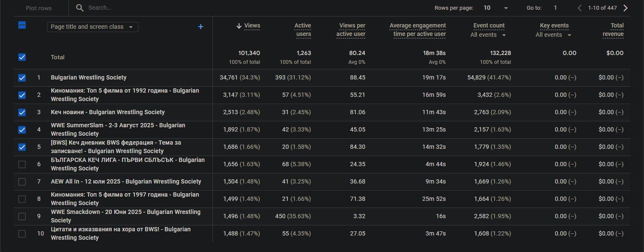This screenshot has height=252, width=644.
Task: Open Key events All events dropdown
Action: 553,35
